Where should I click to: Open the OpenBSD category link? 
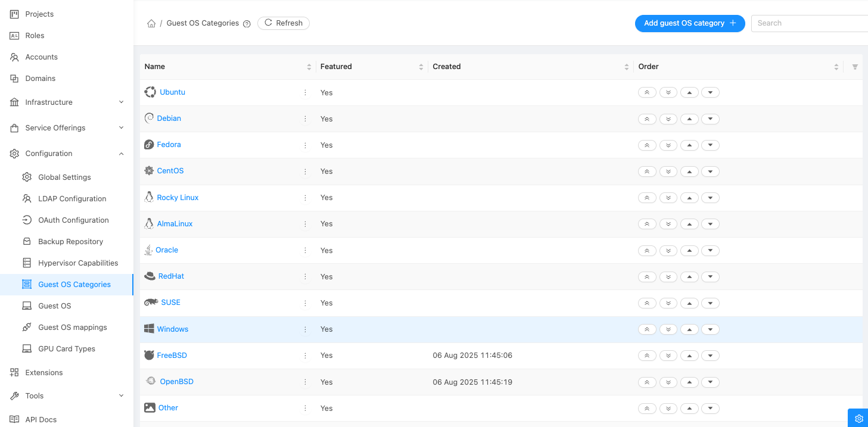[x=177, y=382]
